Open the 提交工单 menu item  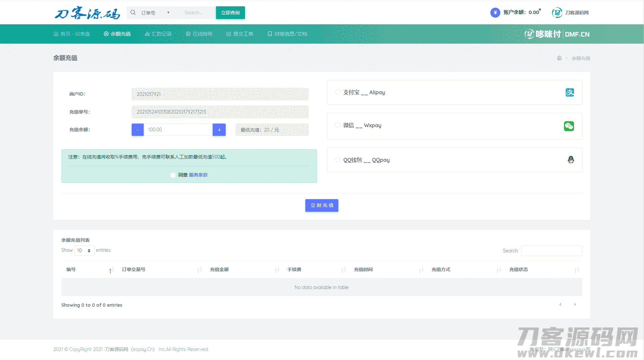click(x=240, y=34)
